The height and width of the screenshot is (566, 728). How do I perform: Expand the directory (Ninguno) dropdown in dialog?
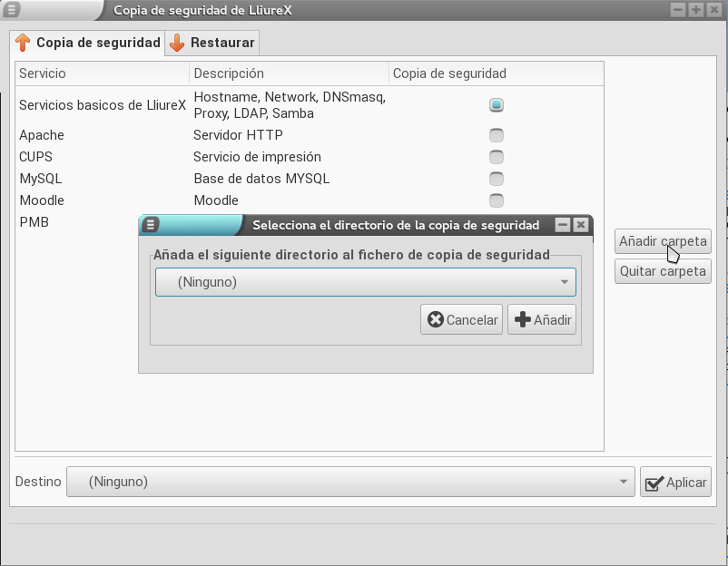tap(366, 282)
